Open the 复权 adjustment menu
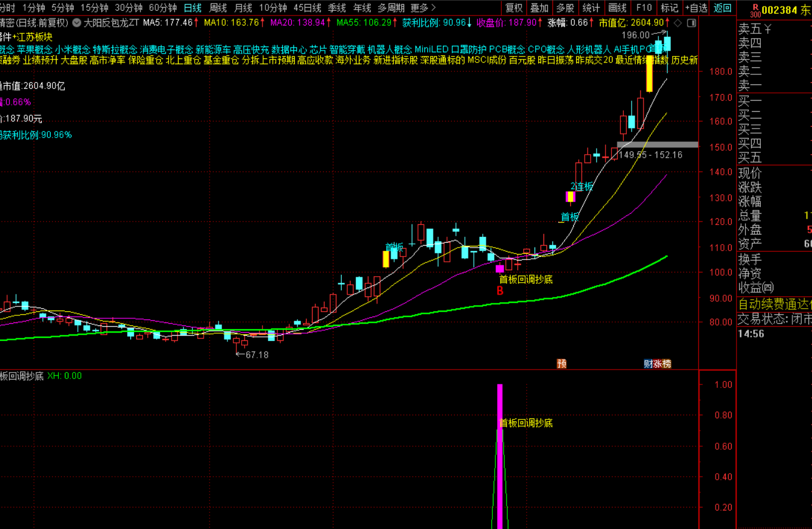 (514, 8)
